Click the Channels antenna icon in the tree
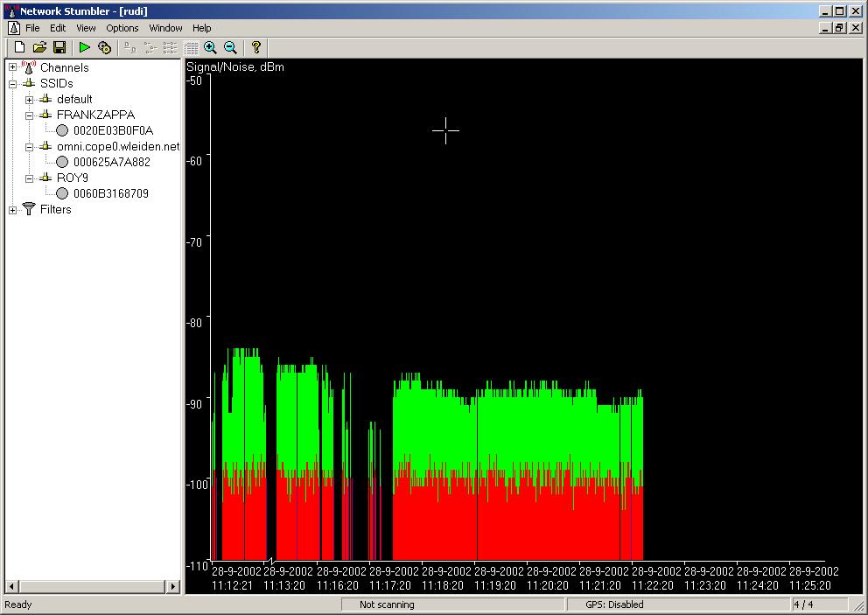Image resolution: width=868 pixels, height=615 pixels. 28,67
